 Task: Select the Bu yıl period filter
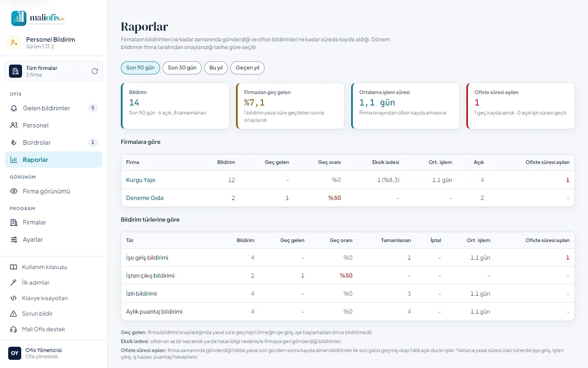pos(216,68)
